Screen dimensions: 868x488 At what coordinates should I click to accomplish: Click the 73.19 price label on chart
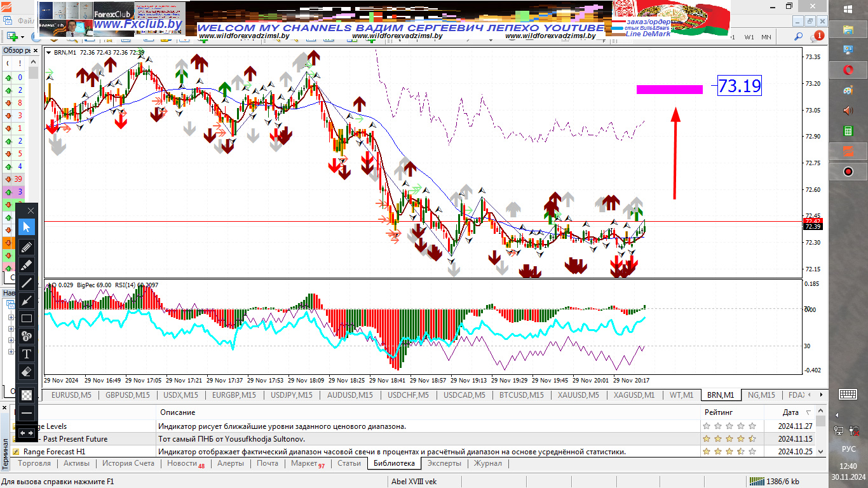tap(740, 85)
